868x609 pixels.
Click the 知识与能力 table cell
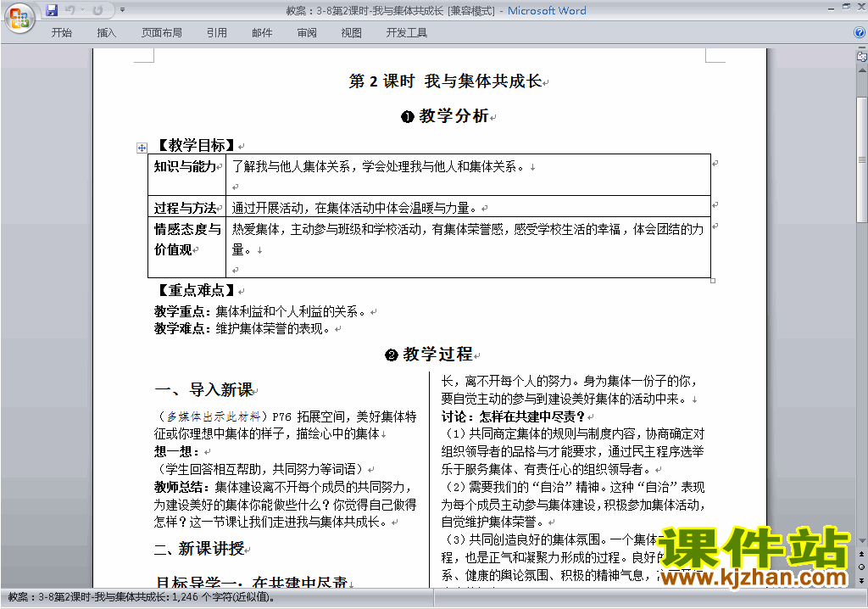[x=186, y=175]
